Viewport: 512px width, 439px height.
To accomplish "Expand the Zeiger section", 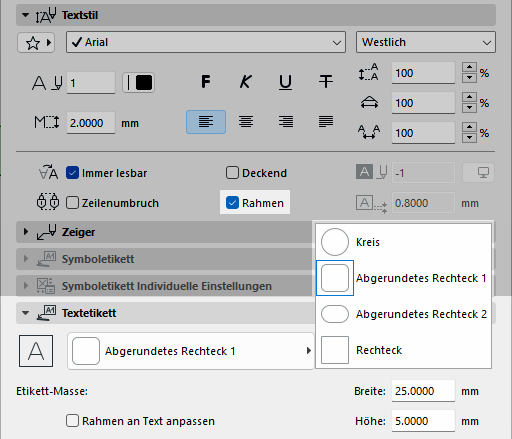I will pos(26,232).
